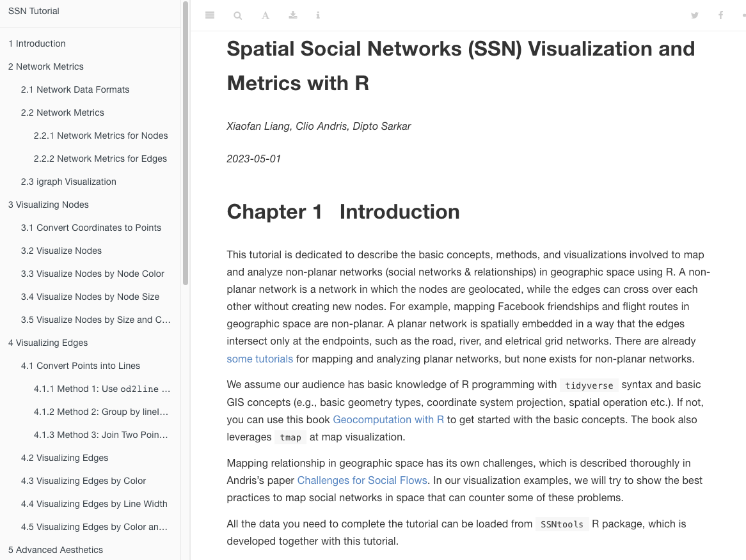Image resolution: width=746 pixels, height=560 pixels.
Task: Open '3.2 Visualize Nodes' section
Action: [x=61, y=251]
